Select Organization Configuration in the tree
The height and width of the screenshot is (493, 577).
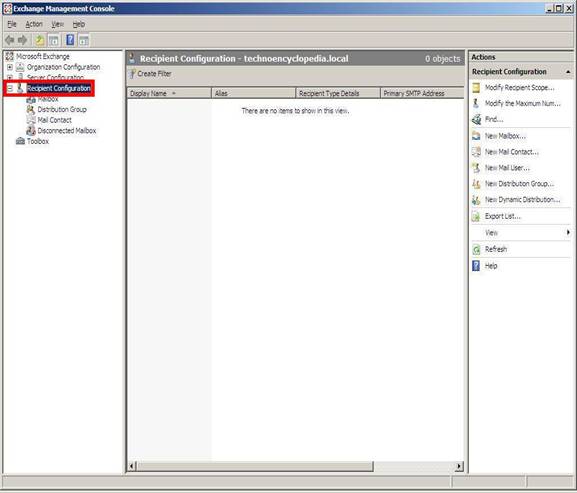pyautogui.click(x=63, y=67)
